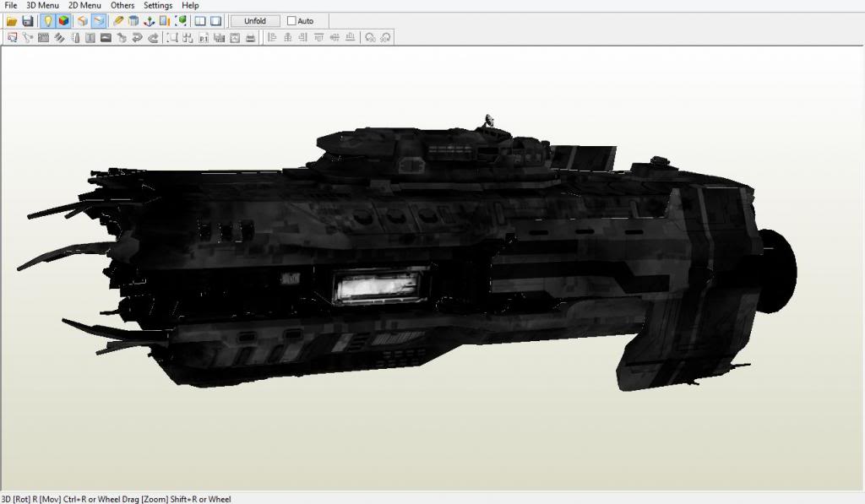Open the Settings menu

tap(158, 6)
